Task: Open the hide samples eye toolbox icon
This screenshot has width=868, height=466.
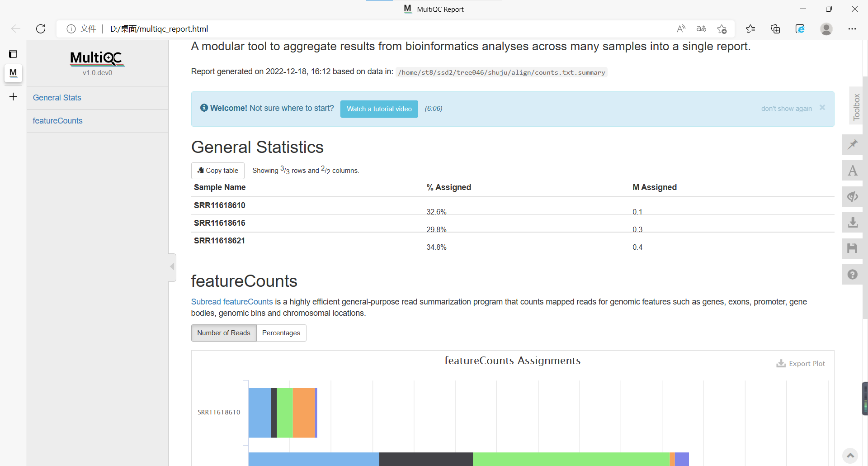Action: pos(853,197)
